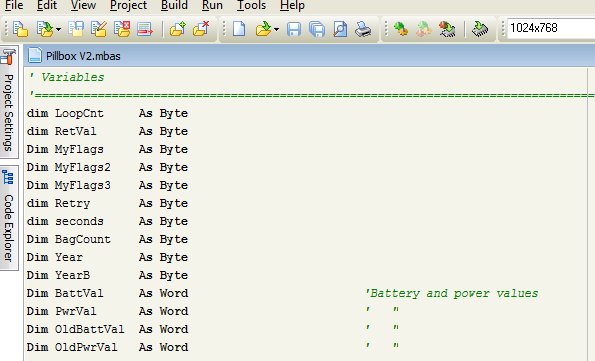Open Print Preview
The width and height of the screenshot is (595, 361).
tap(340, 29)
